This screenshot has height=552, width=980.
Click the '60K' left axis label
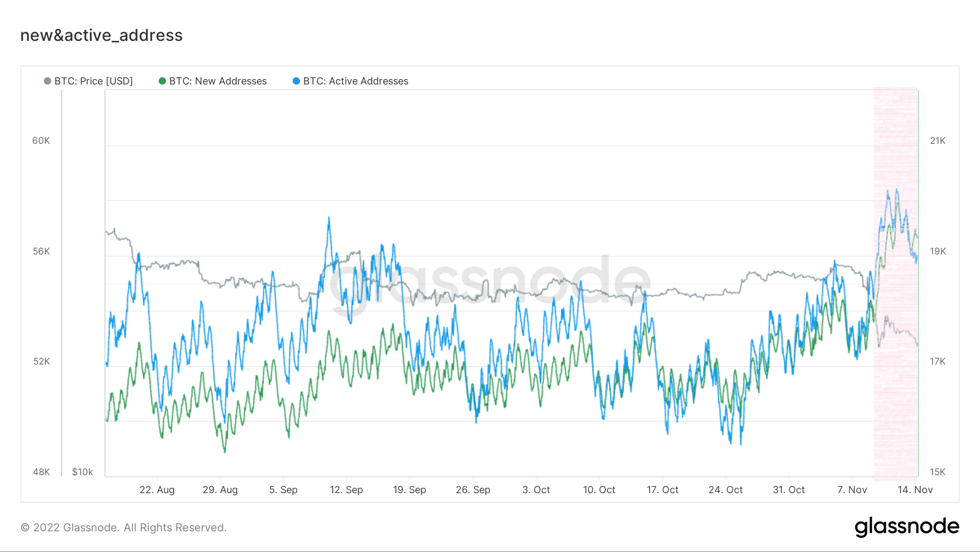(x=41, y=141)
